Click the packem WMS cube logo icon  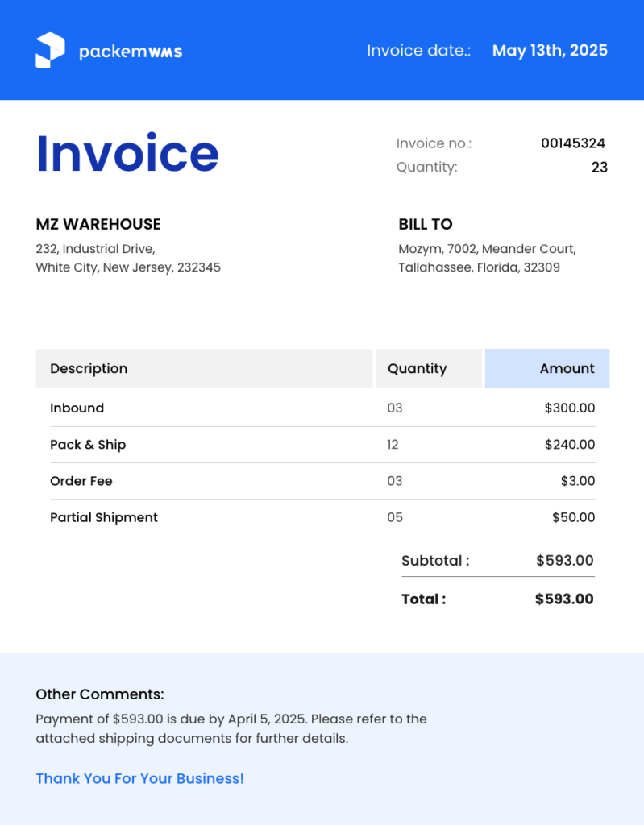(50, 50)
